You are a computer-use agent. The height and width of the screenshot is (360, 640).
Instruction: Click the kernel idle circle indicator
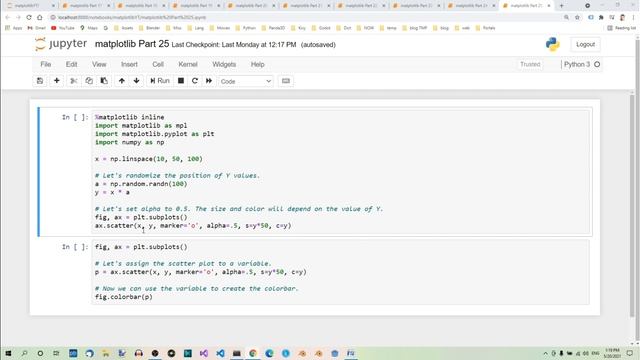click(597, 64)
